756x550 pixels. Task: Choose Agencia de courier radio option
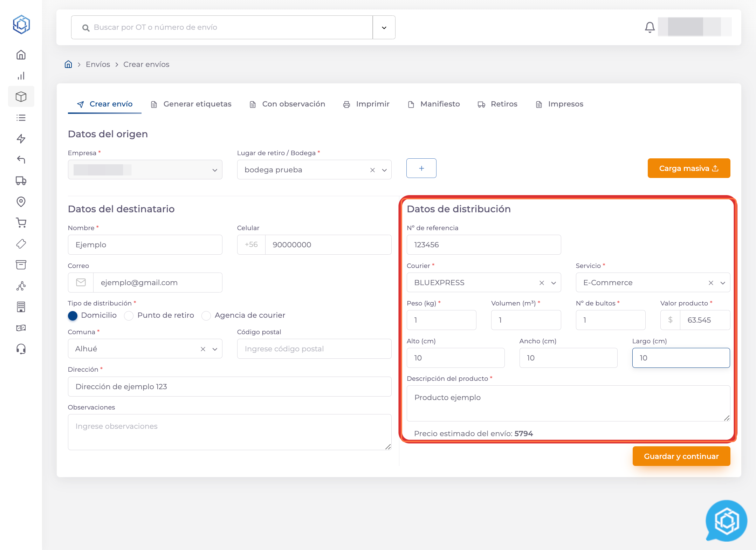point(206,316)
